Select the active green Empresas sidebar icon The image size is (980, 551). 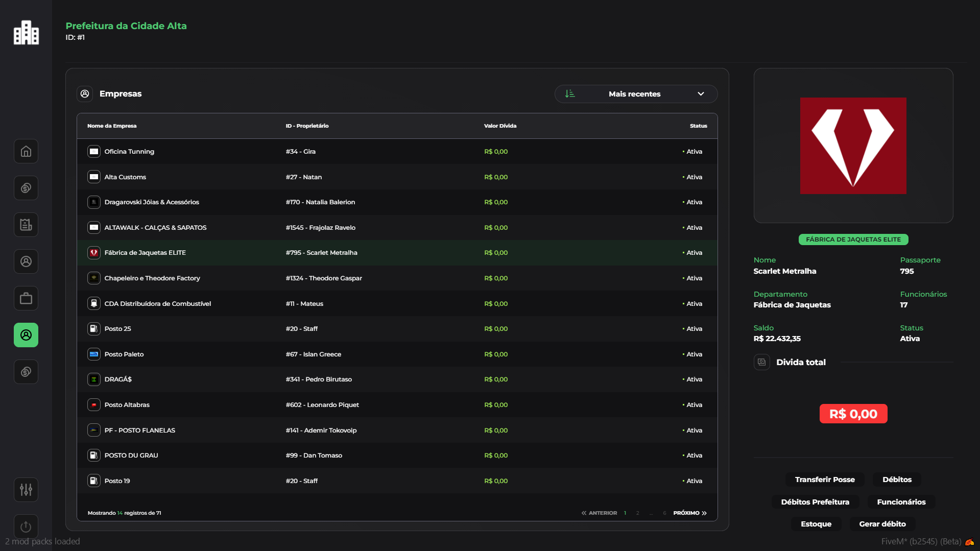coord(26,335)
